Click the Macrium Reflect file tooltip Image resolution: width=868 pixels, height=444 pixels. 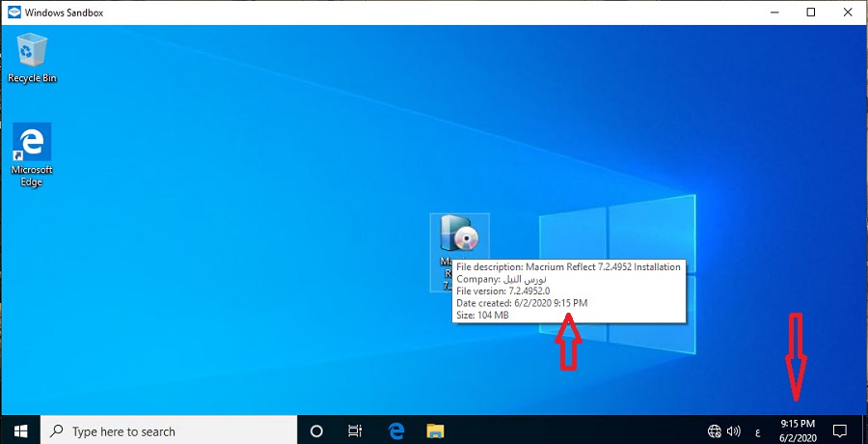(x=569, y=291)
